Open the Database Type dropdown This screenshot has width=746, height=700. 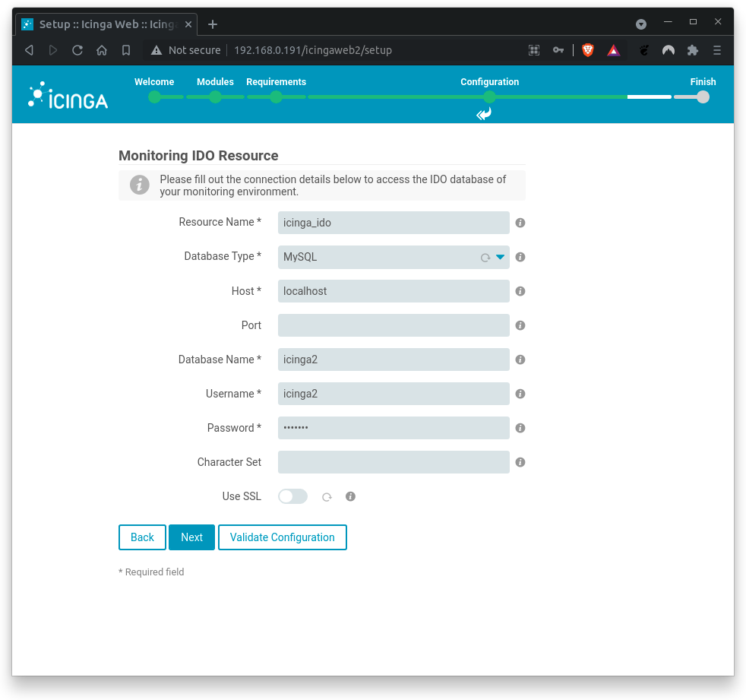[x=499, y=257]
